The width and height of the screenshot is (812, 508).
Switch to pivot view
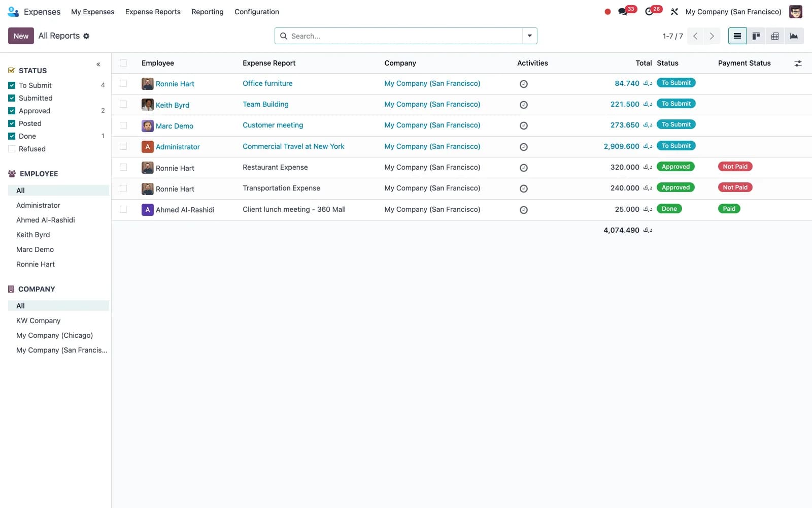click(775, 36)
